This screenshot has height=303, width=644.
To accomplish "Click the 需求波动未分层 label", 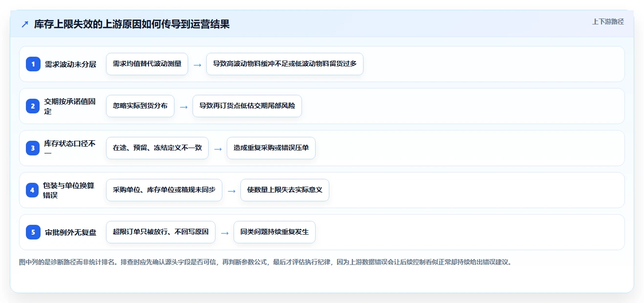I will point(70,64).
